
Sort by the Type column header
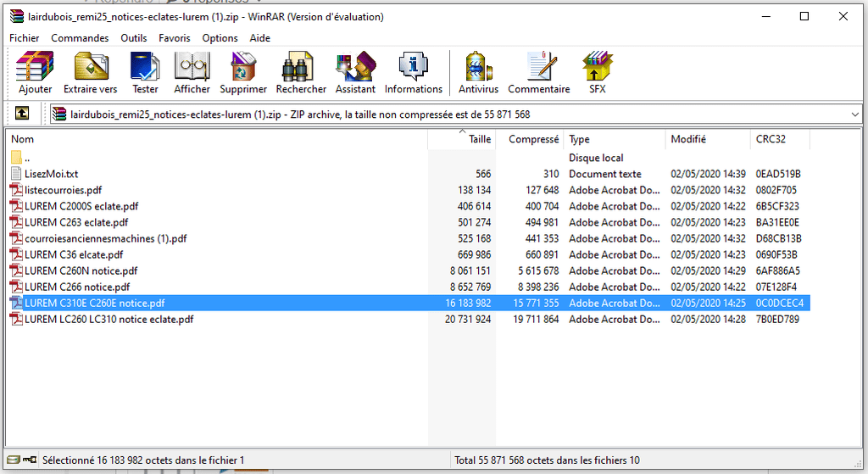point(614,139)
